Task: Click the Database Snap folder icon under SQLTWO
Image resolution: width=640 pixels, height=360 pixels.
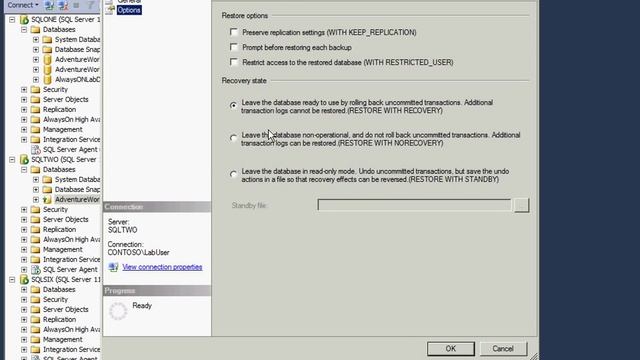Action: coord(47,190)
